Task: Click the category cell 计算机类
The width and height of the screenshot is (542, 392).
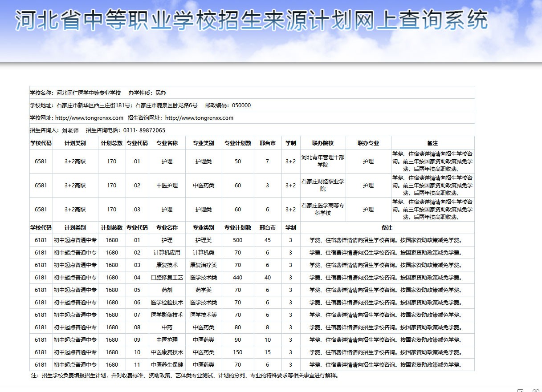Action: point(204,253)
